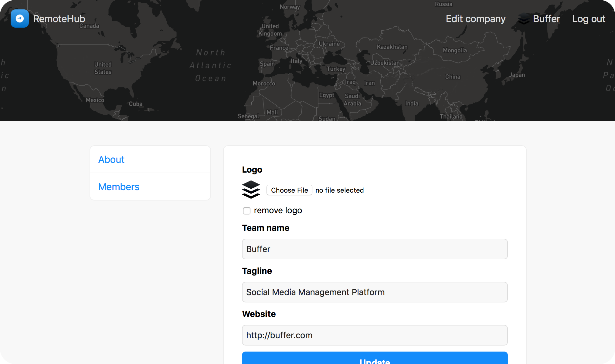615x364 pixels.
Task: Open the Buffer company page link
Action: (x=546, y=19)
